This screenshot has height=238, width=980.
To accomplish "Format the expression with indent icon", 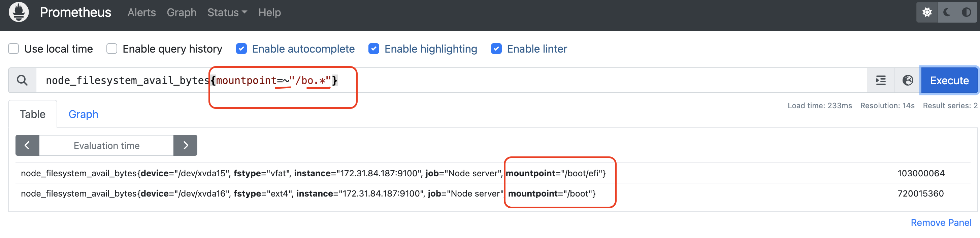I will (x=881, y=80).
